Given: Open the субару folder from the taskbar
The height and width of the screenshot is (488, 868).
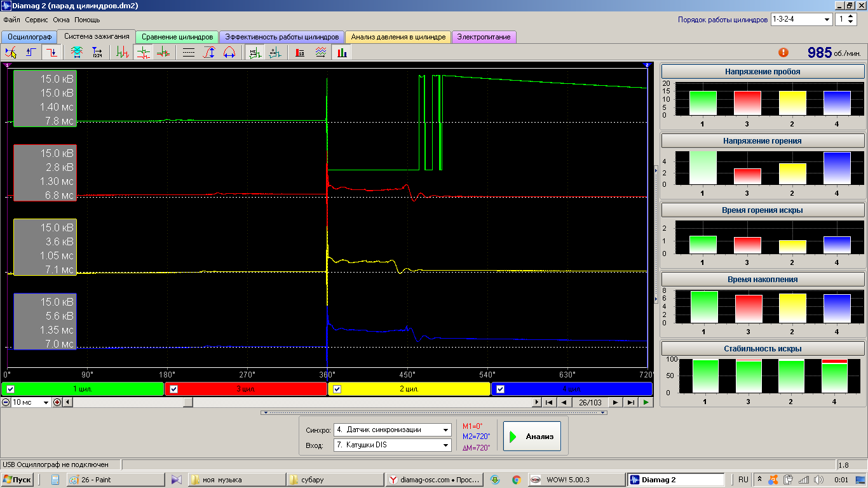Looking at the screenshot, I should pyautogui.click(x=335, y=480).
